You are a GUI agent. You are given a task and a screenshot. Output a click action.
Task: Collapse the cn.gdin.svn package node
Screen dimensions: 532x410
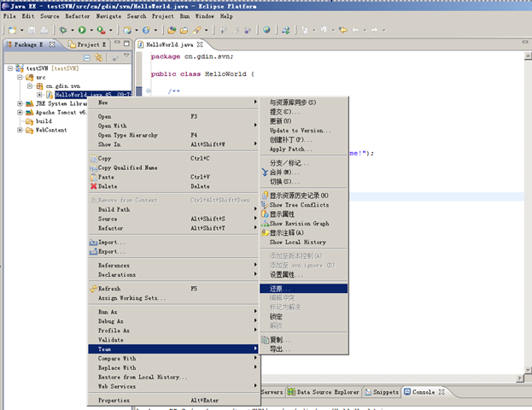(x=30, y=86)
